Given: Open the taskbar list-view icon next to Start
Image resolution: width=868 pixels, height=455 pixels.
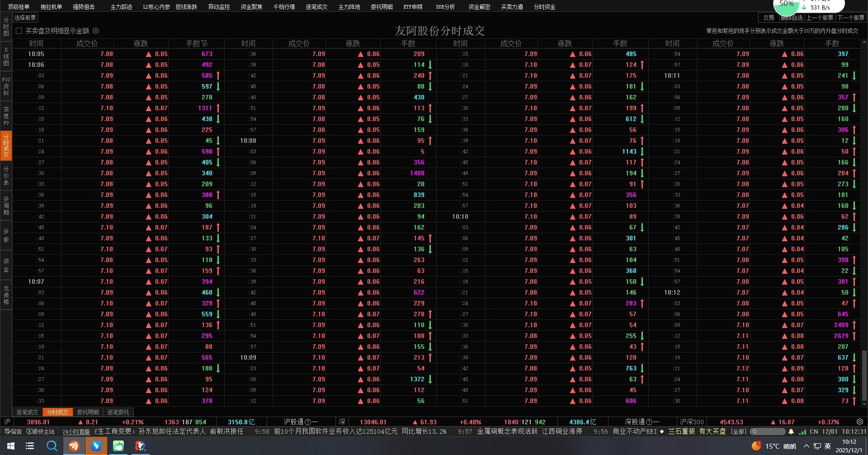Looking at the screenshot, I should [x=30, y=446].
